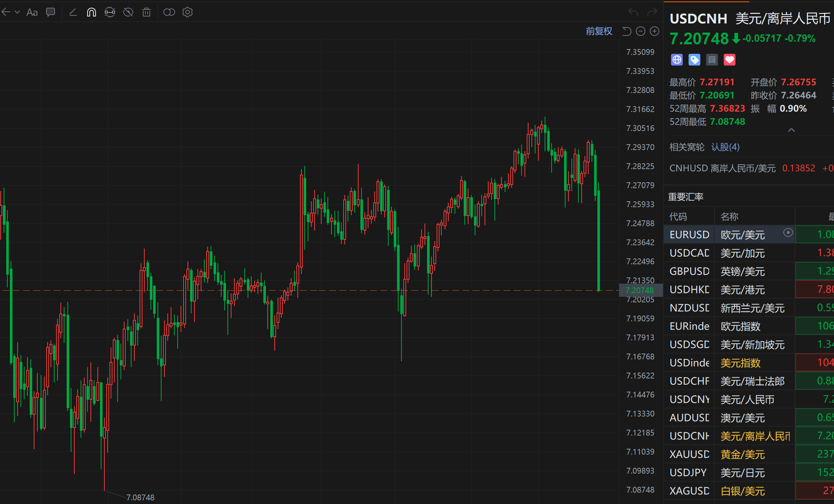Click the 开盘价 value 7.26755

(798, 82)
